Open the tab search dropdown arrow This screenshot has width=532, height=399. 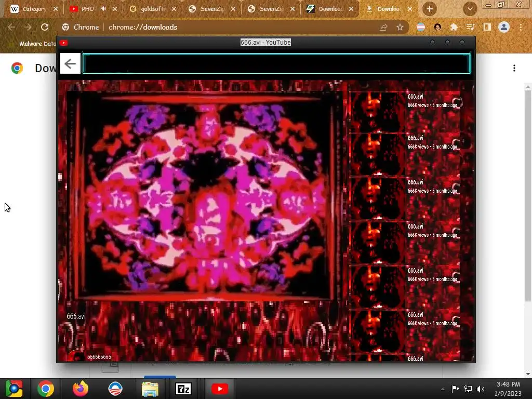(x=470, y=9)
